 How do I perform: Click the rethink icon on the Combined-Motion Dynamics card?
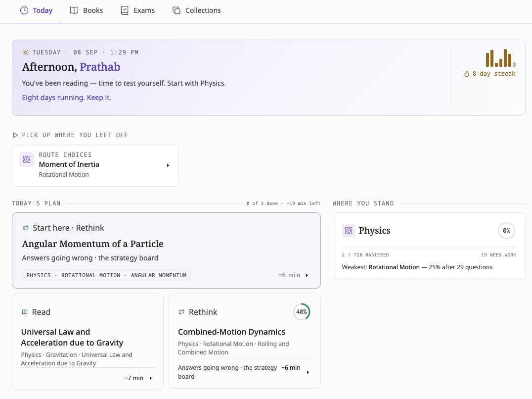181,312
